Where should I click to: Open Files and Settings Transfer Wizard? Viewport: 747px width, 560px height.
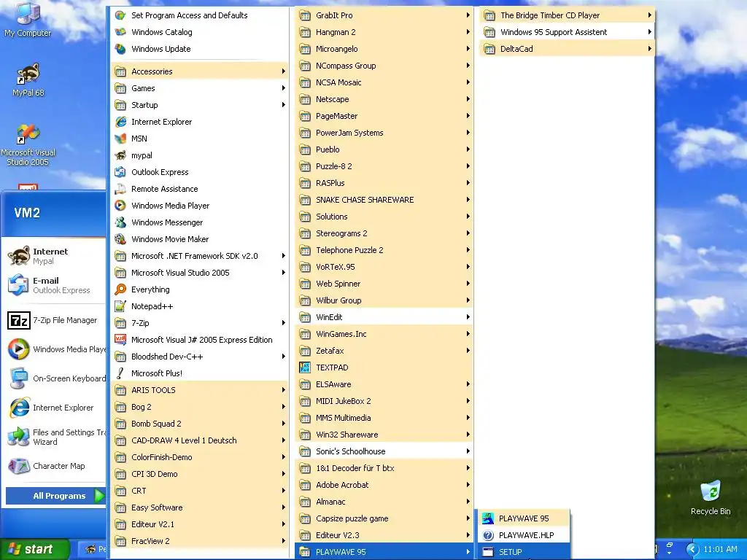coord(55,437)
